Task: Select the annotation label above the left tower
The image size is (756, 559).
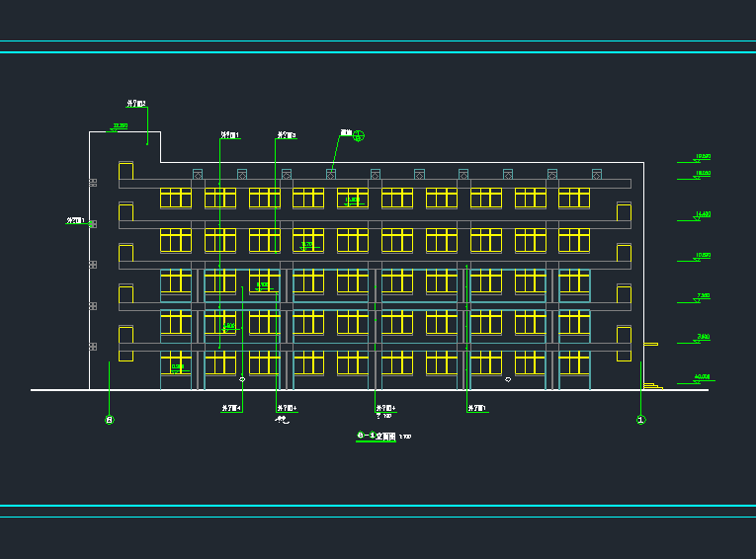Action: click(136, 103)
